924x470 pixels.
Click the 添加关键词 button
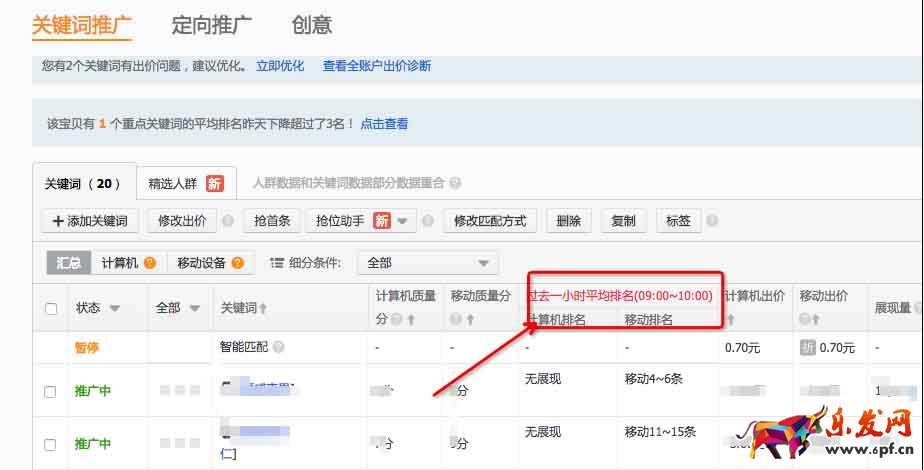tap(89, 221)
